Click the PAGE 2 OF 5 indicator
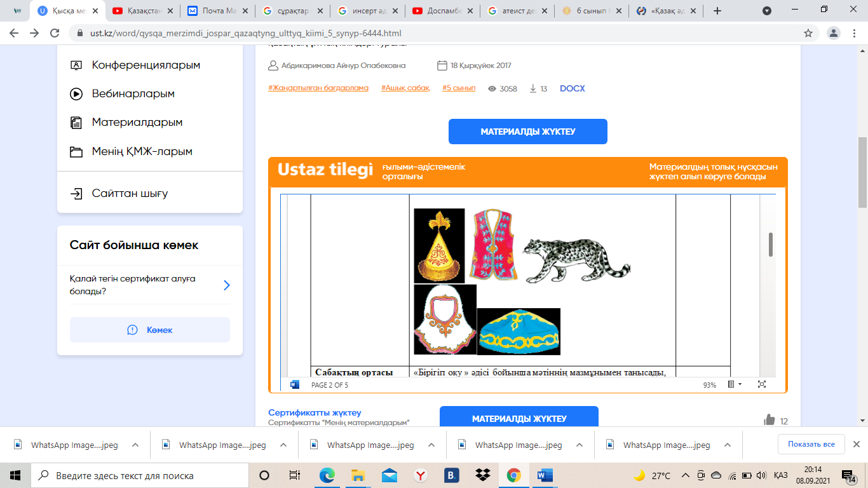 click(330, 385)
